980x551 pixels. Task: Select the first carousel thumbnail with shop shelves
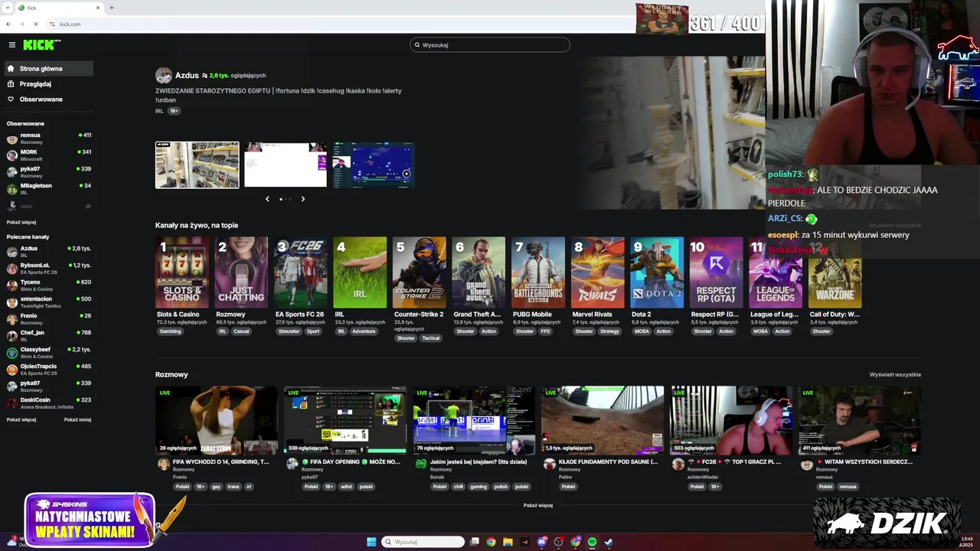tap(198, 165)
